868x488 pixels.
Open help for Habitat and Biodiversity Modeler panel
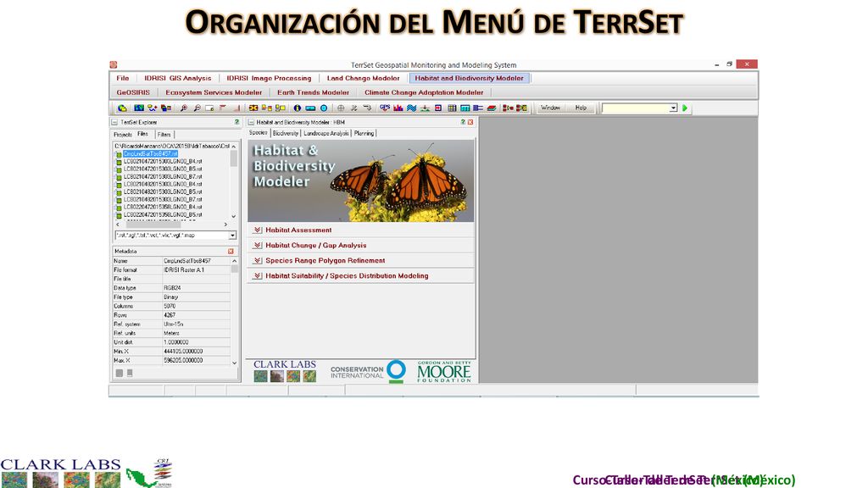(x=463, y=122)
